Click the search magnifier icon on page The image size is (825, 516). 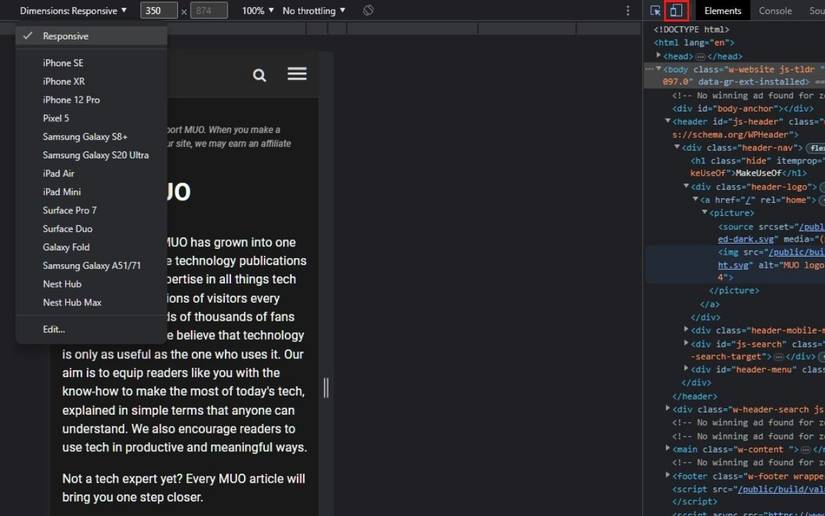pos(259,75)
